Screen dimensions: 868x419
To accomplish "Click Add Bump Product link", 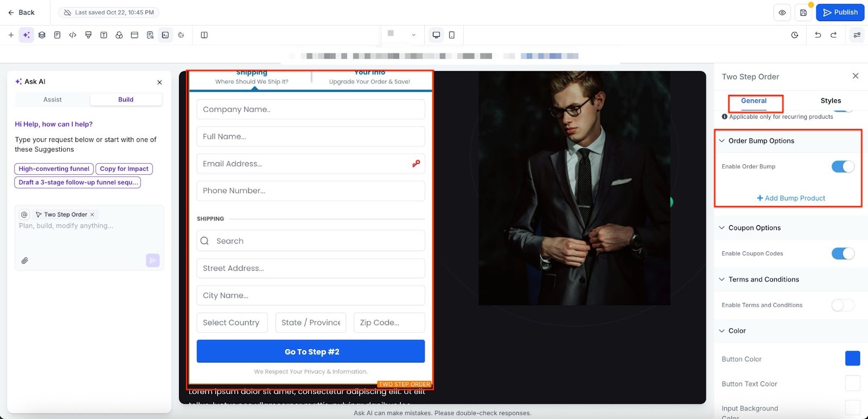I will pos(791,198).
